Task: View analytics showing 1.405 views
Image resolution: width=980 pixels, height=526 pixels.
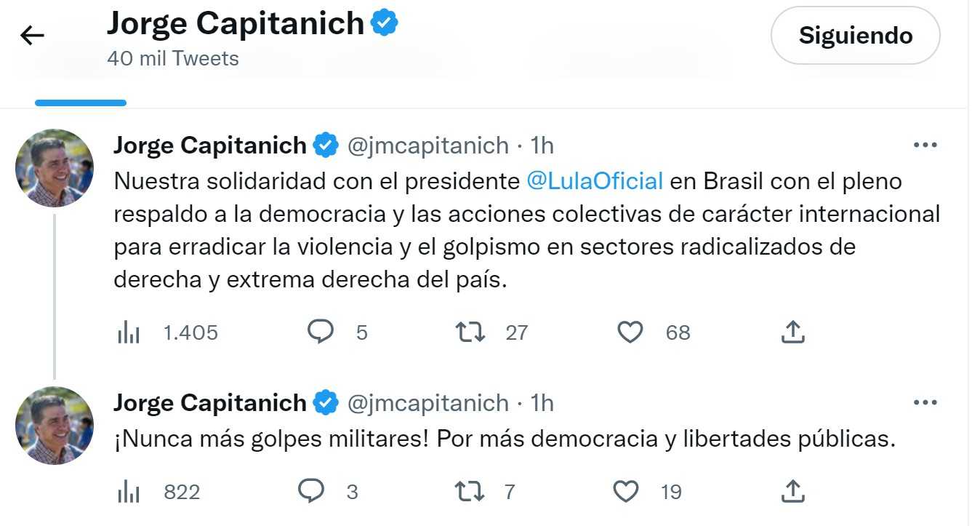Action: [129, 333]
